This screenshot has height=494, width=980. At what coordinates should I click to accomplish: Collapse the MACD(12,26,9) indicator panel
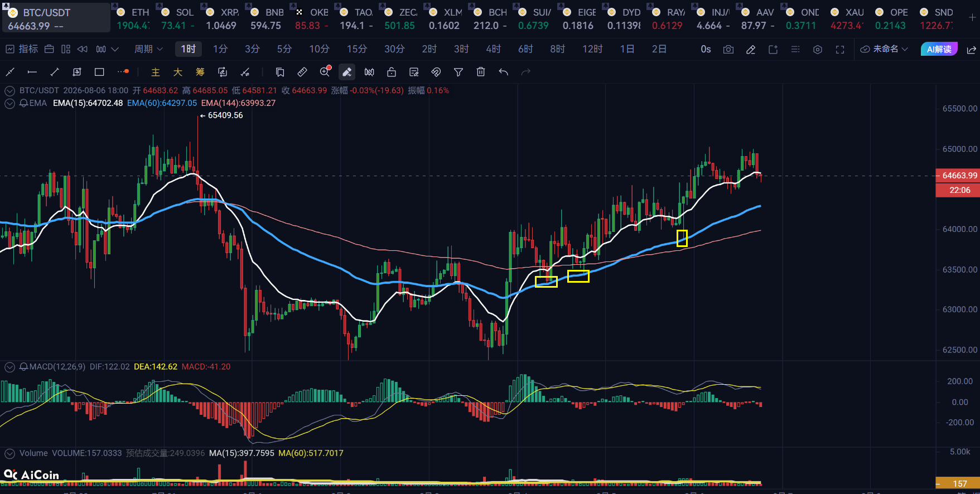9,367
